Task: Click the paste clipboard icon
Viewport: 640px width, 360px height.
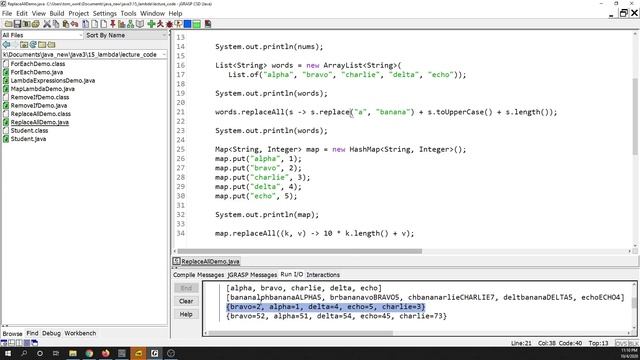Action: point(66,24)
